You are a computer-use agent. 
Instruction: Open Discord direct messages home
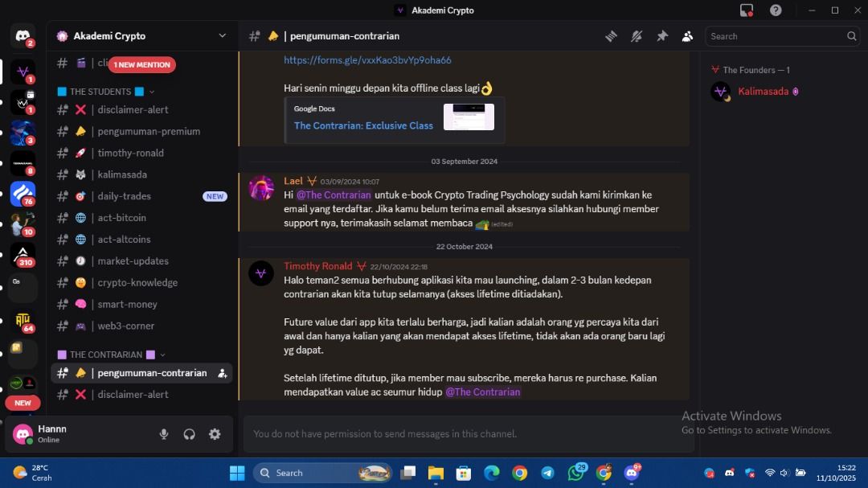tap(23, 36)
